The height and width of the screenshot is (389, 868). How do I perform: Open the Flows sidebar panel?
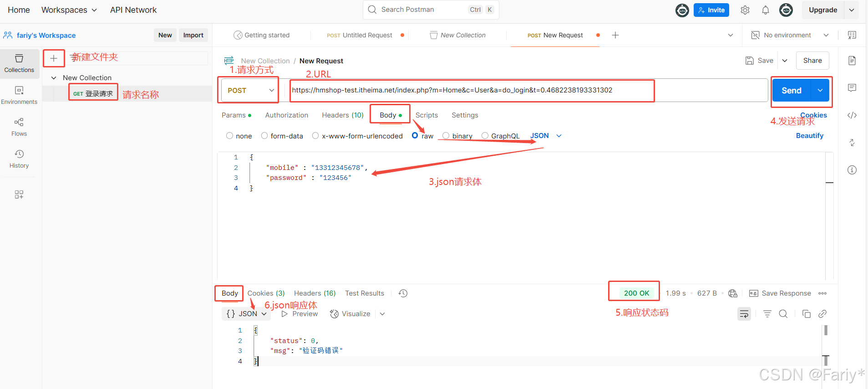[x=19, y=127]
